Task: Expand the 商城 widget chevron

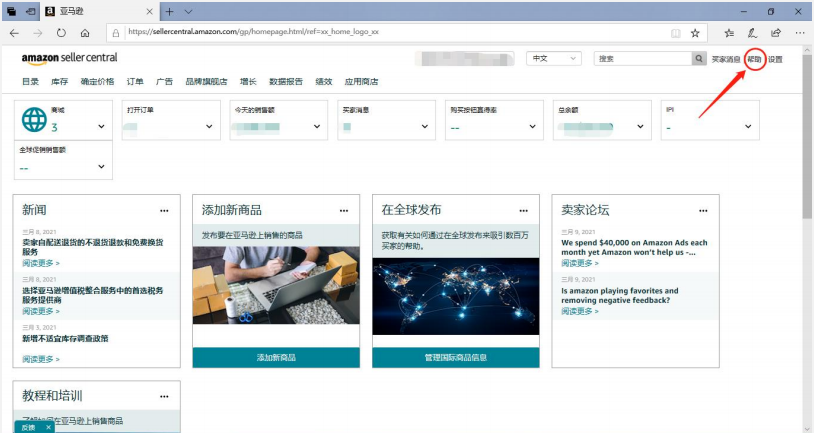Action: pos(101,126)
